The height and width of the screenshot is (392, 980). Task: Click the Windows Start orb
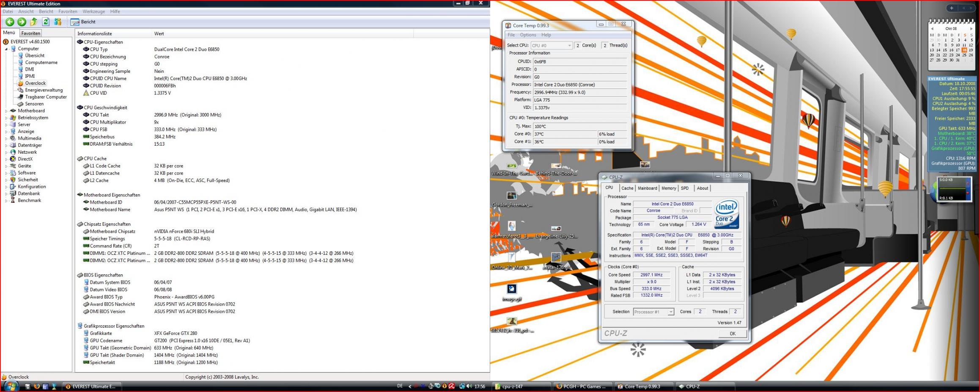coord(11,386)
